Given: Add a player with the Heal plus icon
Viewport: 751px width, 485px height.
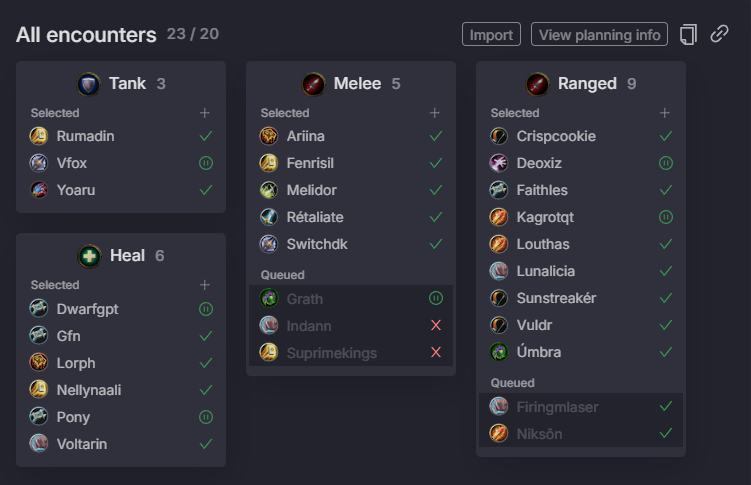Looking at the screenshot, I should (205, 285).
